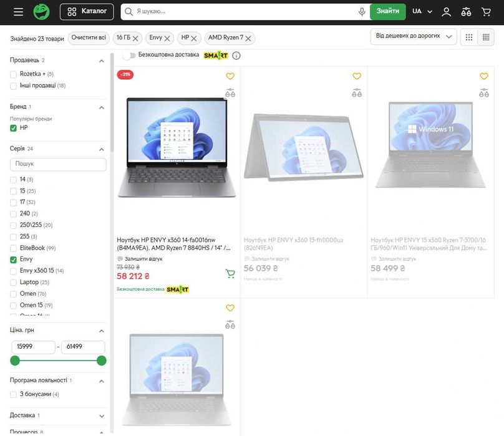Open HP ENVY x360 14-fa0016nw product link
The height and width of the screenshot is (436, 504).
point(173,244)
